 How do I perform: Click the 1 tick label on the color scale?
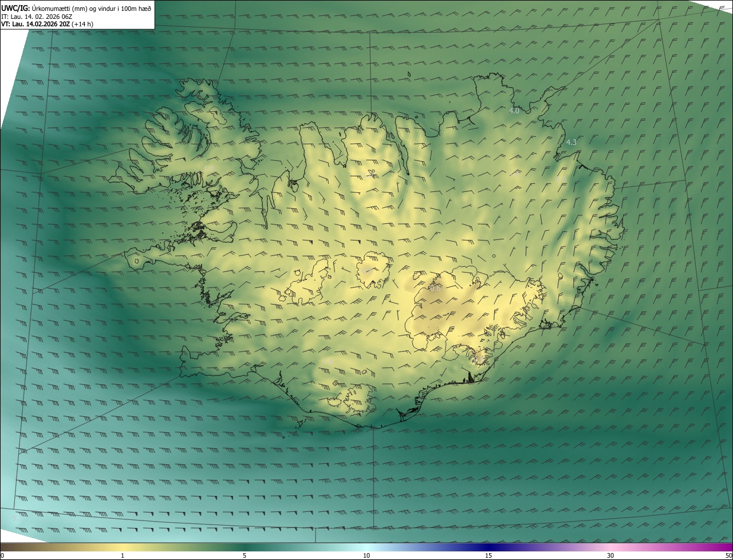tap(123, 555)
